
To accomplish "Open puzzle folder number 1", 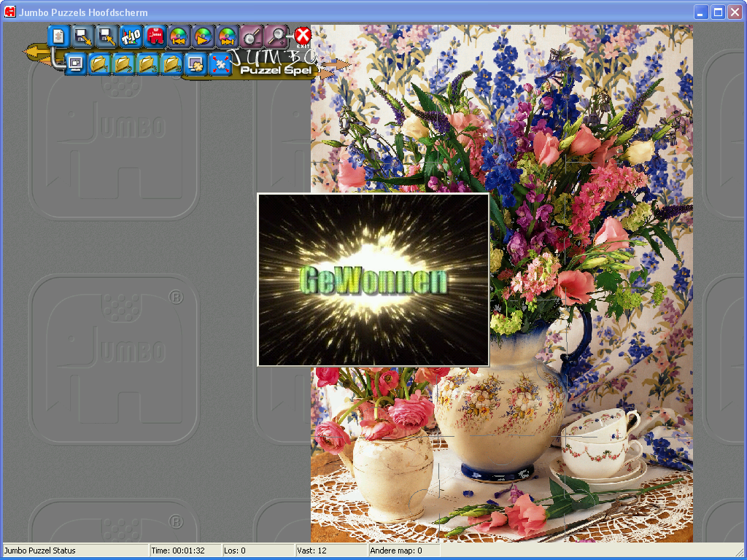I will (x=99, y=63).
